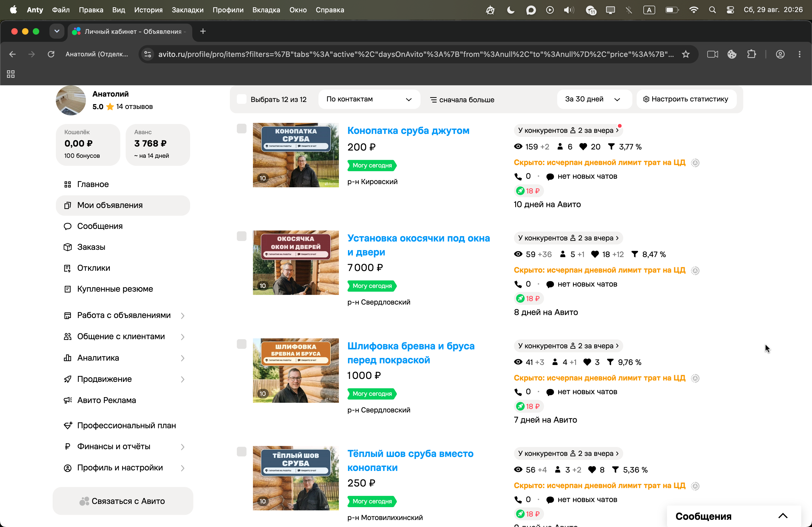Open Отклики in the sidebar

[123, 268]
